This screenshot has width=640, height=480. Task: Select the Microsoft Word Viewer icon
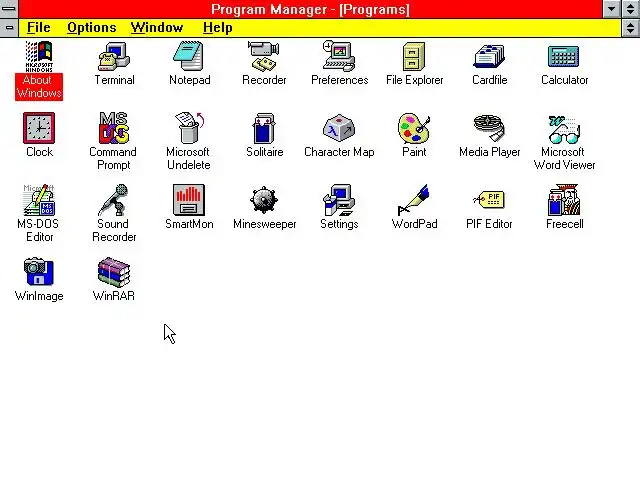tap(564, 129)
